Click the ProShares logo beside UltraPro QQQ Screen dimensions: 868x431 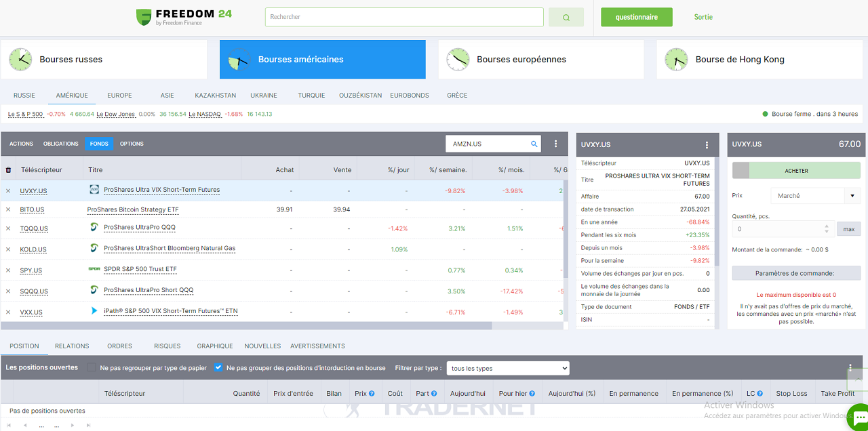(x=94, y=228)
